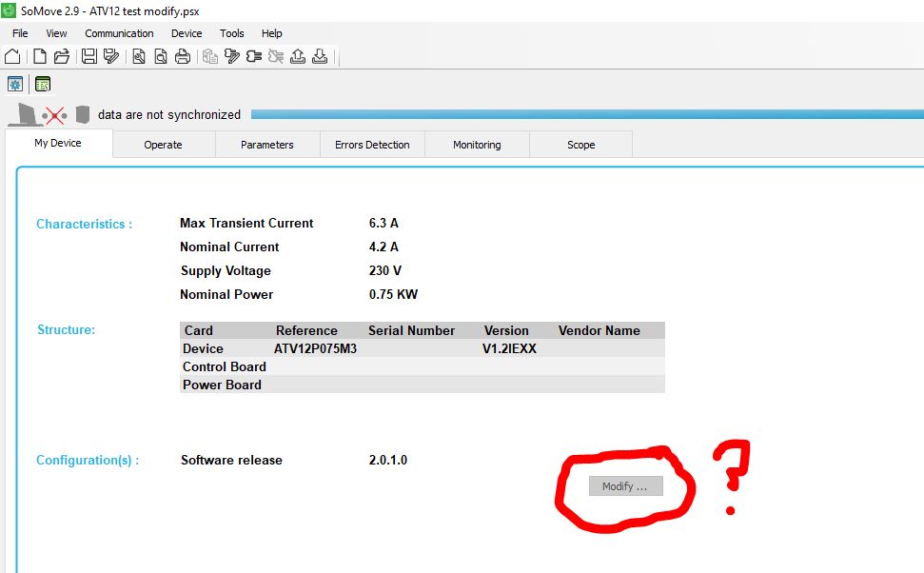Click the Structure: heading
Image resolution: width=924 pixels, height=573 pixels.
click(66, 329)
